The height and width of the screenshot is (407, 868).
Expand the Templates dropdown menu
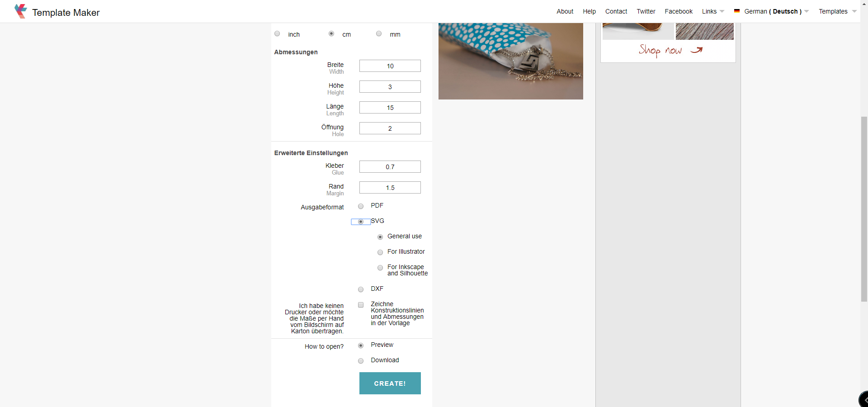tap(837, 11)
